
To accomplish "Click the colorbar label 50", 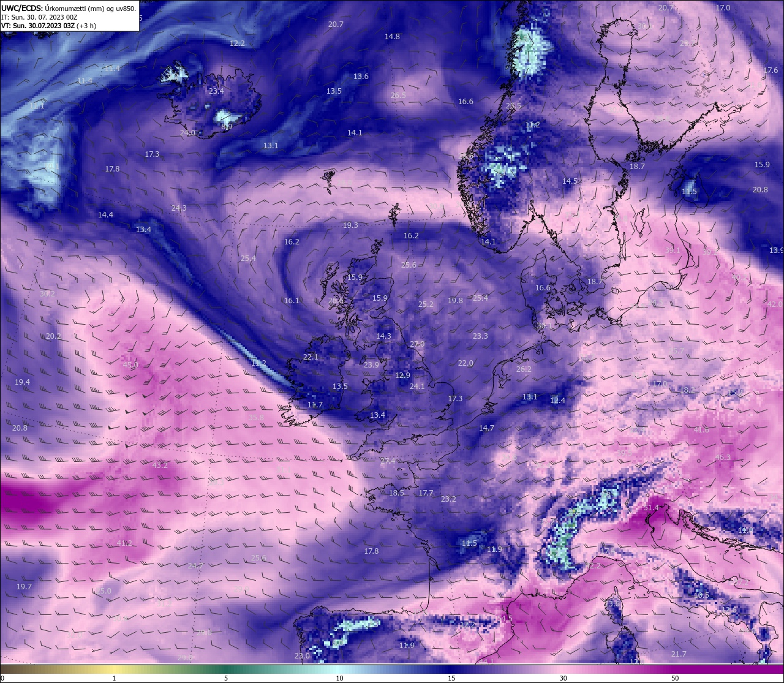I will click(x=675, y=678).
